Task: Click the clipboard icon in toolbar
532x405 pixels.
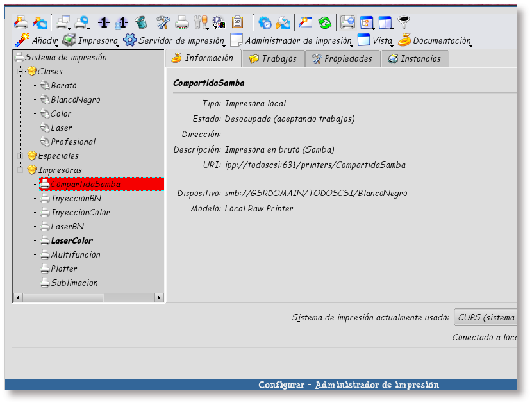Action: (237, 23)
